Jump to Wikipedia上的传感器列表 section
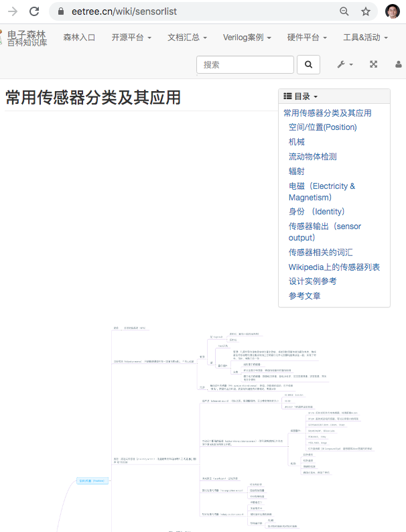Screen dimensions: 406x532 (334, 267)
